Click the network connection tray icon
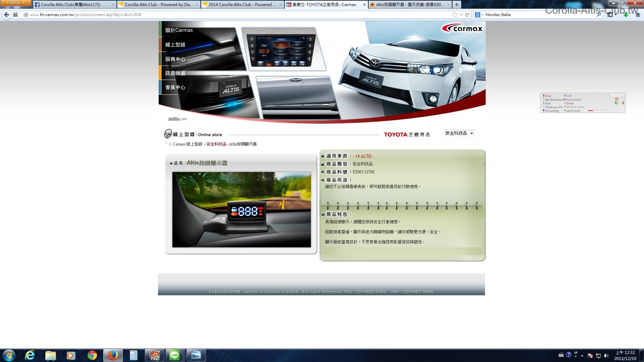Viewport: 644px width, 362px height. click(598, 356)
